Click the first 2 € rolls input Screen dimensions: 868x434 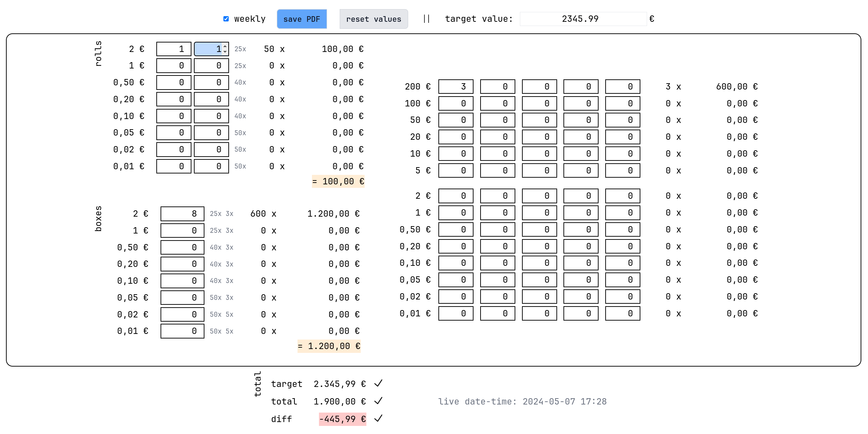tap(174, 49)
